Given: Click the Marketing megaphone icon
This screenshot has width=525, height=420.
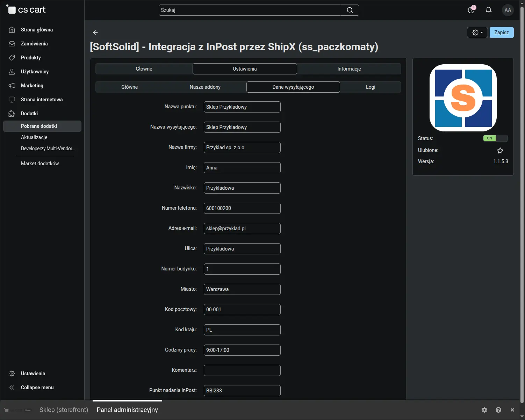Looking at the screenshot, I should click(12, 86).
